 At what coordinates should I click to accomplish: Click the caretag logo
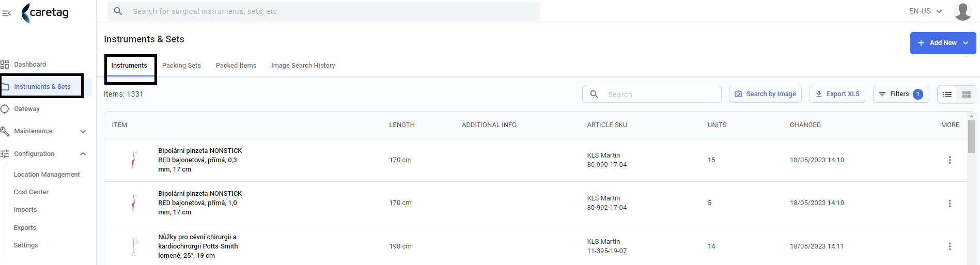45,13
